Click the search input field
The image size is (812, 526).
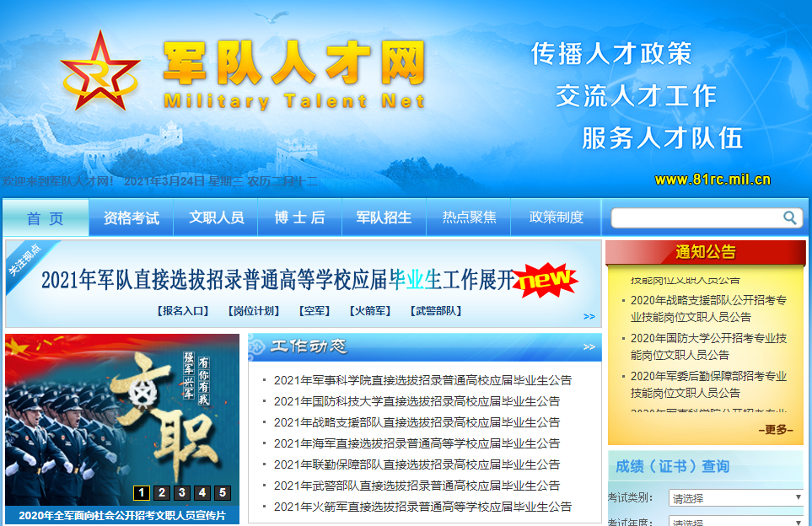696,218
